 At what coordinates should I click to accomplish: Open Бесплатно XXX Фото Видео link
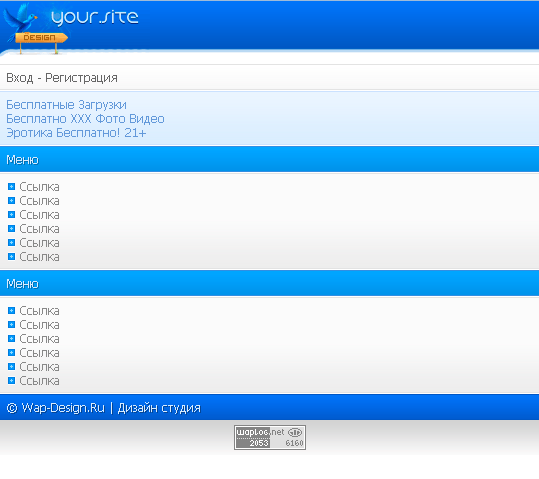(x=85, y=119)
